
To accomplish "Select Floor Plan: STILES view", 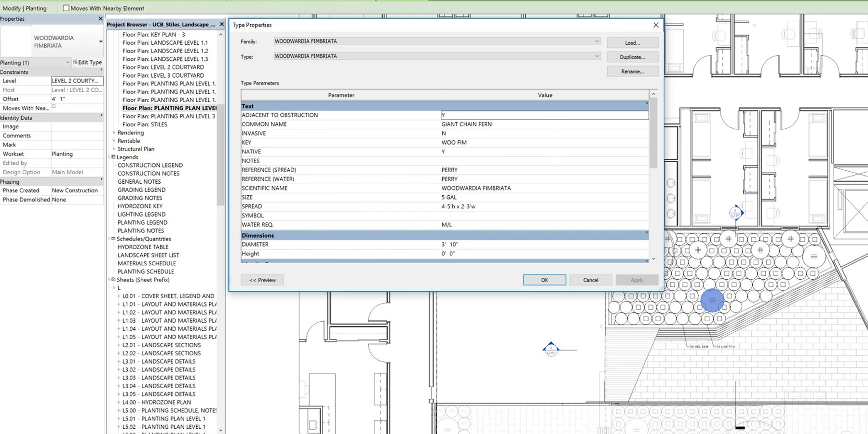I will [x=145, y=124].
